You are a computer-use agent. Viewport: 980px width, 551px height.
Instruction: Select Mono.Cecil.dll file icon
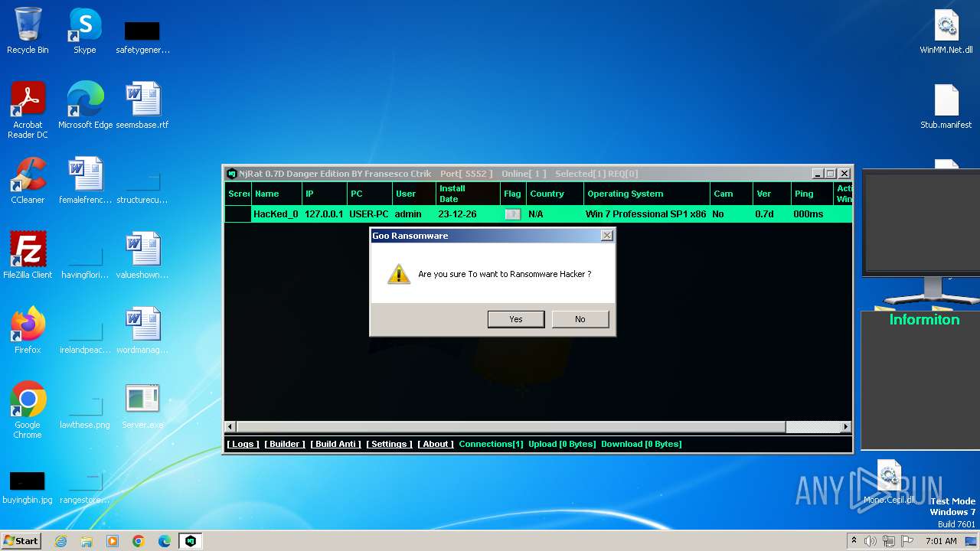tap(889, 482)
